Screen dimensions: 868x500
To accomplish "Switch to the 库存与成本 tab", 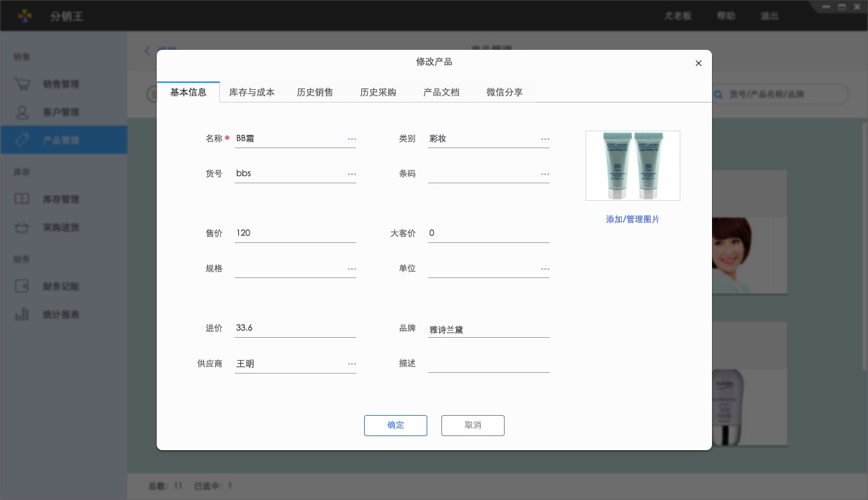I will [252, 92].
